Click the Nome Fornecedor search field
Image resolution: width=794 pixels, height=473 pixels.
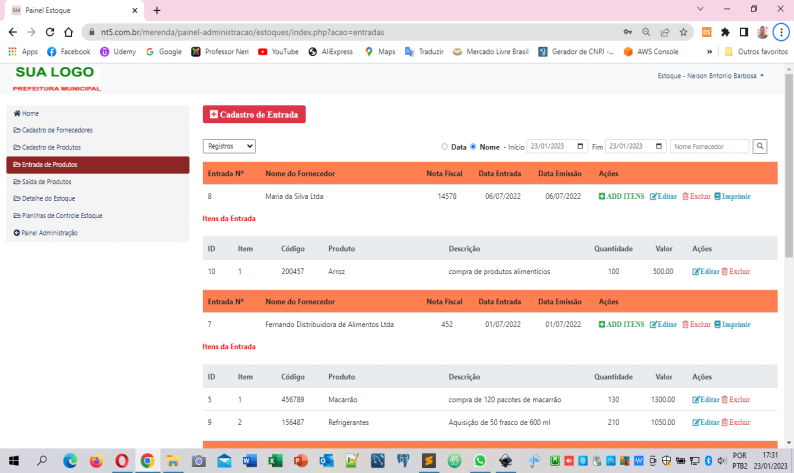[709, 146]
